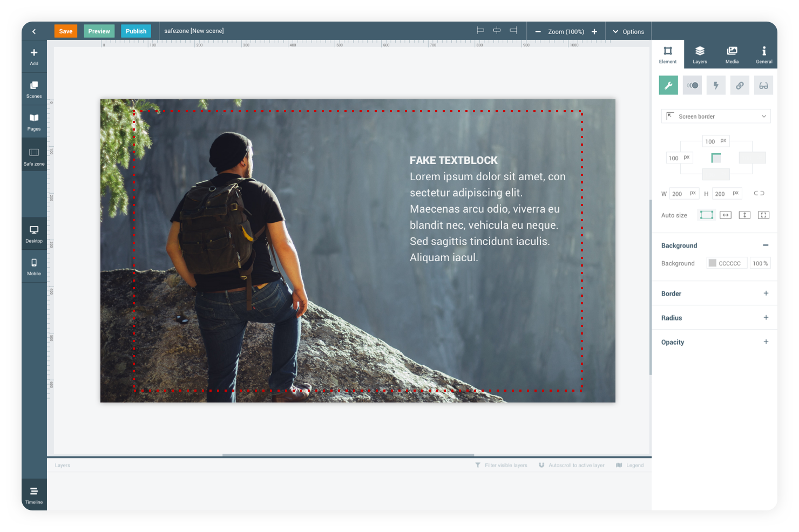Click the orange Save button

click(66, 31)
